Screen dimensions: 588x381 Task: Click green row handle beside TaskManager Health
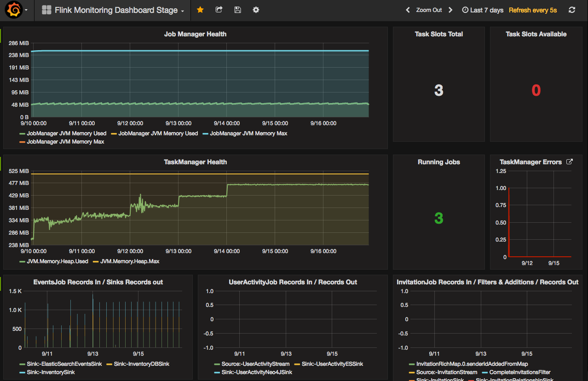0,163
